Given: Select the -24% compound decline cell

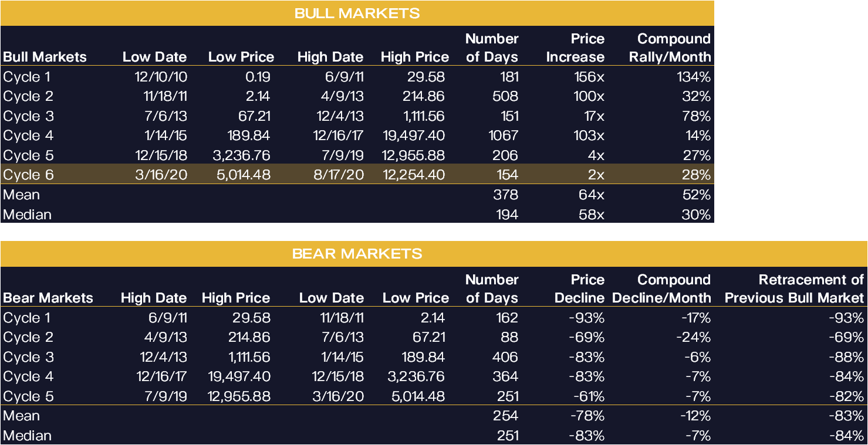Looking at the screenshot, I should [695, 337].
